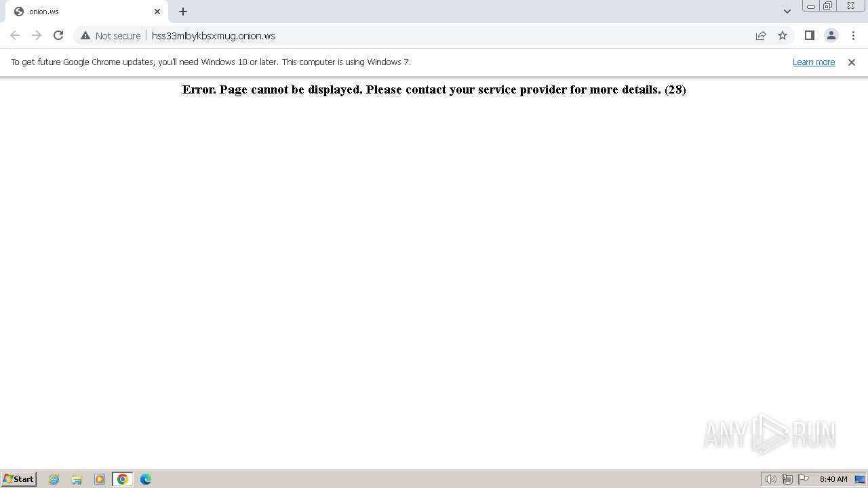The image size is (868, 488).
Task: Open the Action Center flag icon
Action: click(804, 479)
